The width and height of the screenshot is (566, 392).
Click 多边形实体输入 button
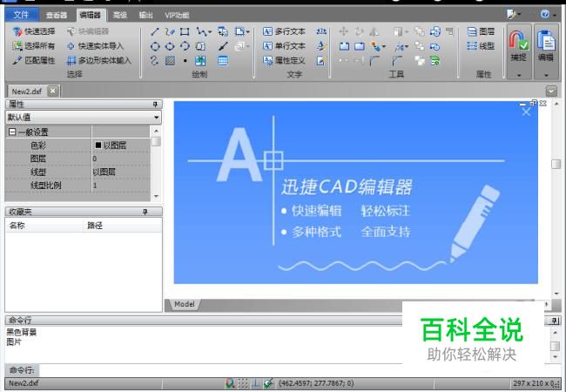pyautogui.click(x=99, y=60)
